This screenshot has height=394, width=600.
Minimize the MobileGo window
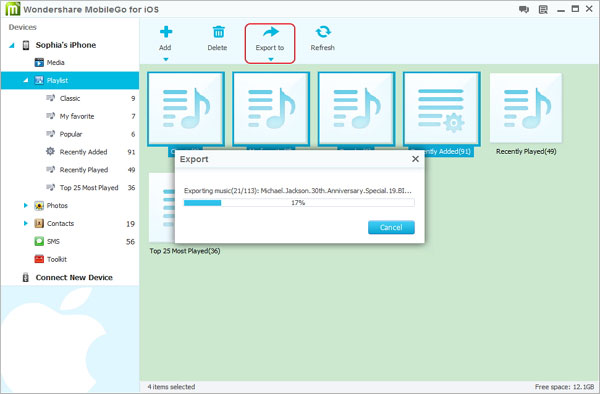click(561, 10)
